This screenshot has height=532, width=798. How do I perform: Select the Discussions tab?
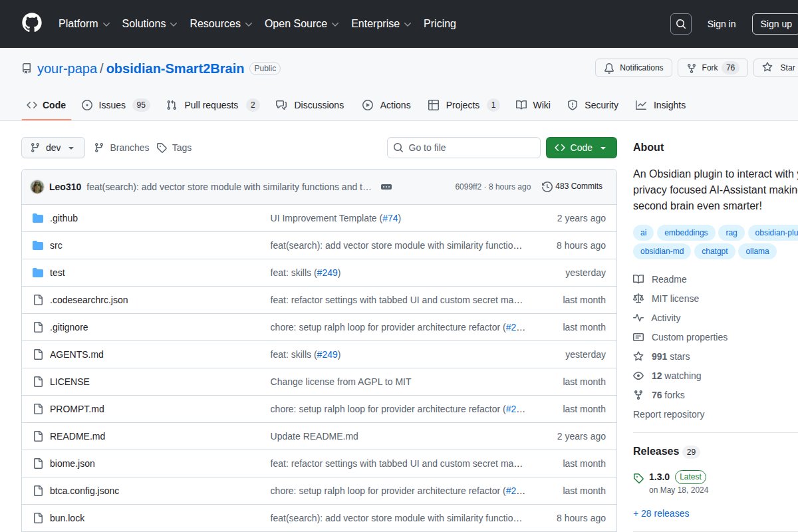coord(310,105)
